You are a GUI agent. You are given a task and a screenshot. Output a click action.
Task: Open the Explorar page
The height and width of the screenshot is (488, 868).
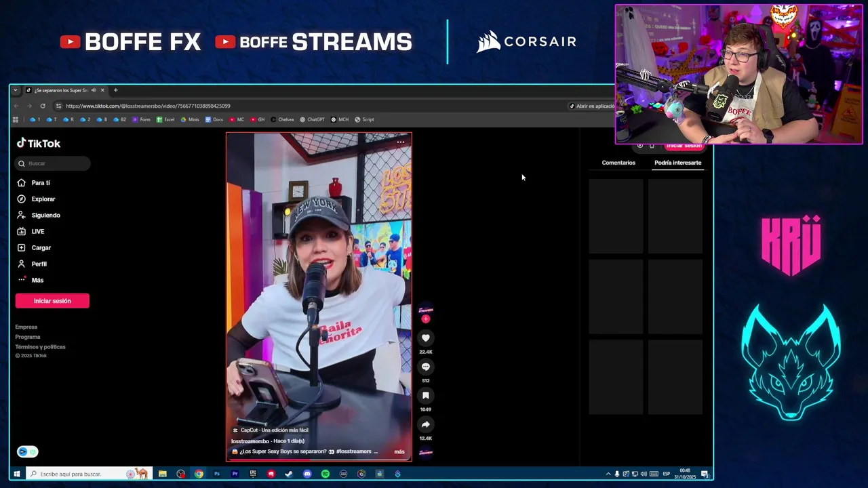pos(37,199)
